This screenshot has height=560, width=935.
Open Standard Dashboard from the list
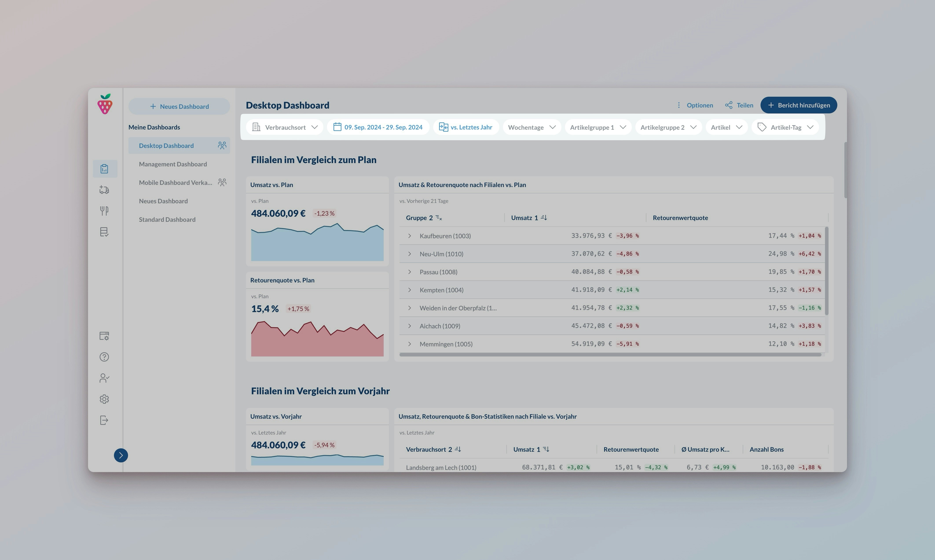(167, 220)
